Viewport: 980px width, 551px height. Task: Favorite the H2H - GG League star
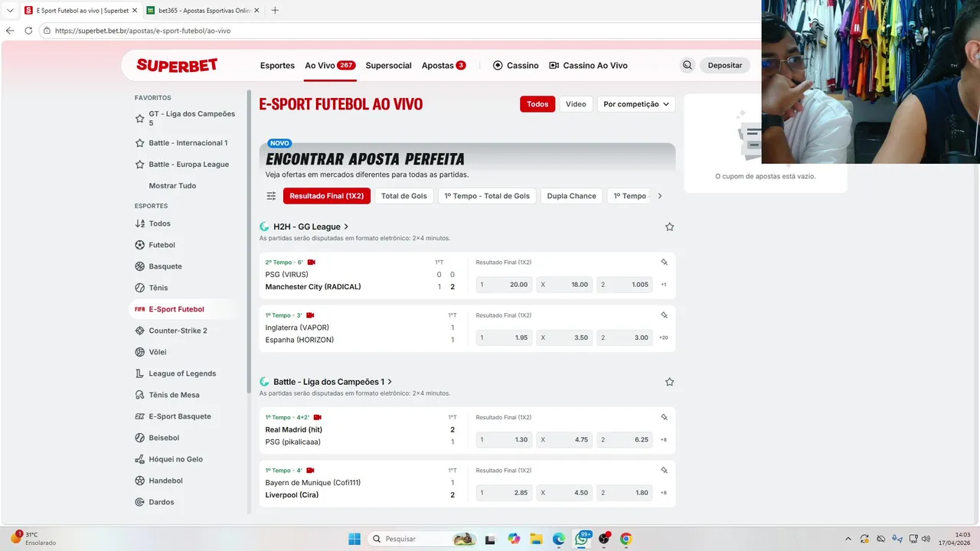point(669,227)
